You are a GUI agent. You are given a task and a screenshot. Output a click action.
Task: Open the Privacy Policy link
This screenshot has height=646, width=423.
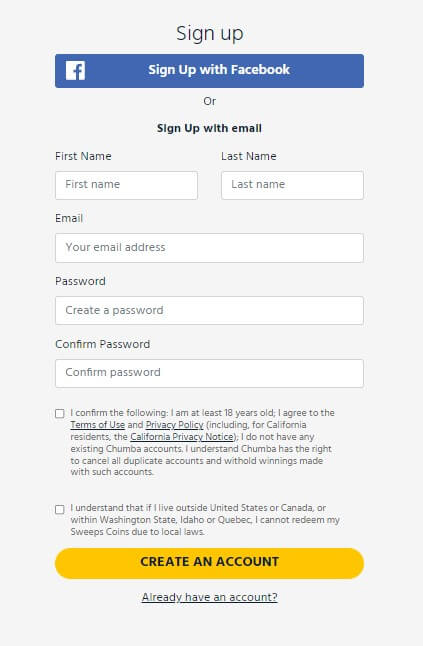(175, 425)
